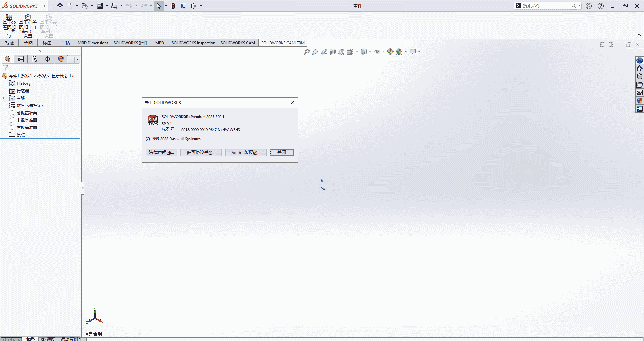Open 3DEXPERIENCE globe icon in task pane
Image resolution: width=644 pixels, height=341 pixels.
pos(640,60)
